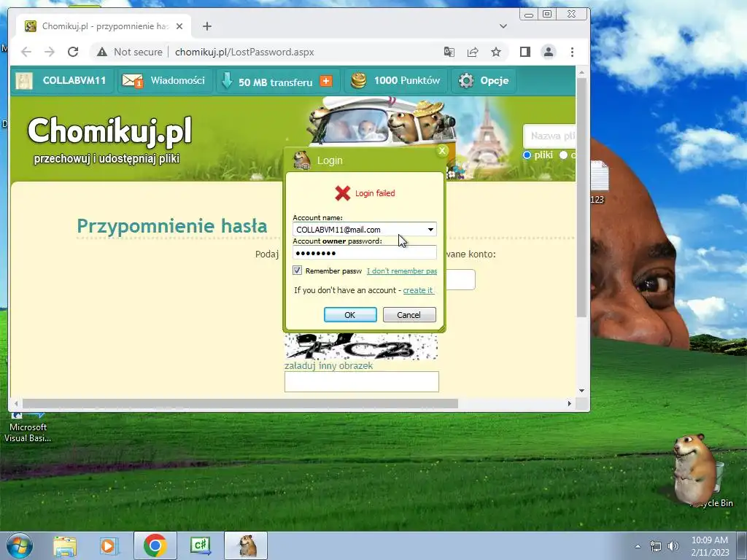The height and width of the screenshot is (560, 747).
Task: Click the Google Translate page icon
Action: tap(449, 52)
